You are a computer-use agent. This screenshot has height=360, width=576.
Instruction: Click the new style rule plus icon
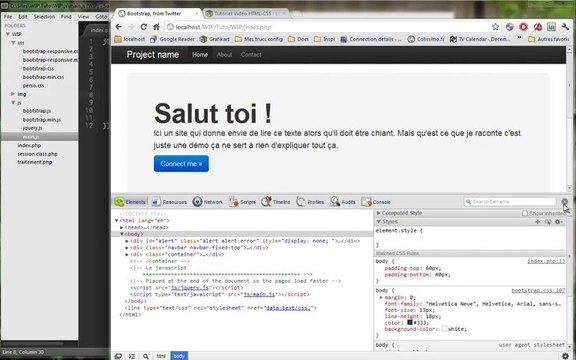537,222
